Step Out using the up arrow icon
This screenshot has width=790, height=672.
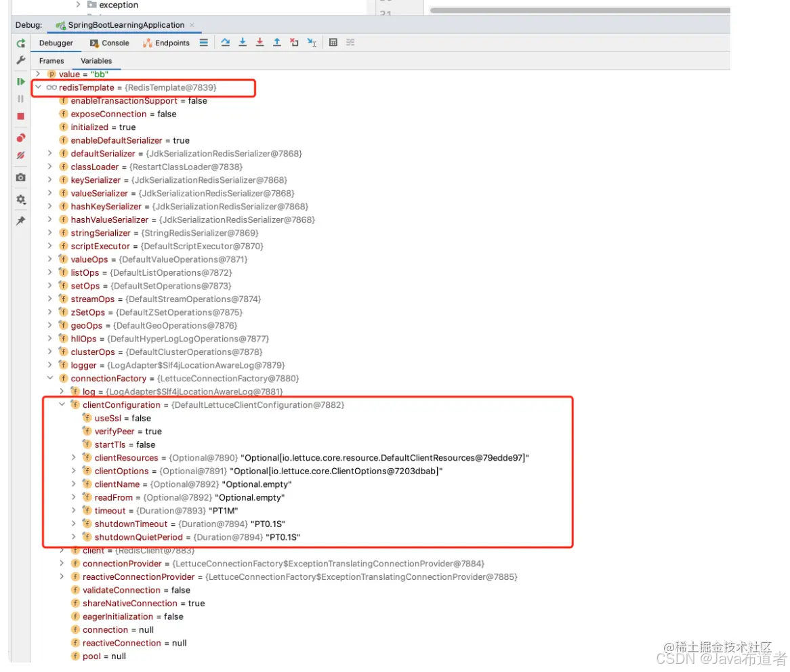276,42
